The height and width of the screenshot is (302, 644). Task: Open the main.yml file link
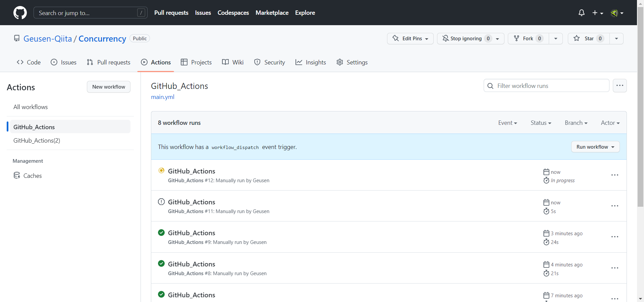[163, 97]
